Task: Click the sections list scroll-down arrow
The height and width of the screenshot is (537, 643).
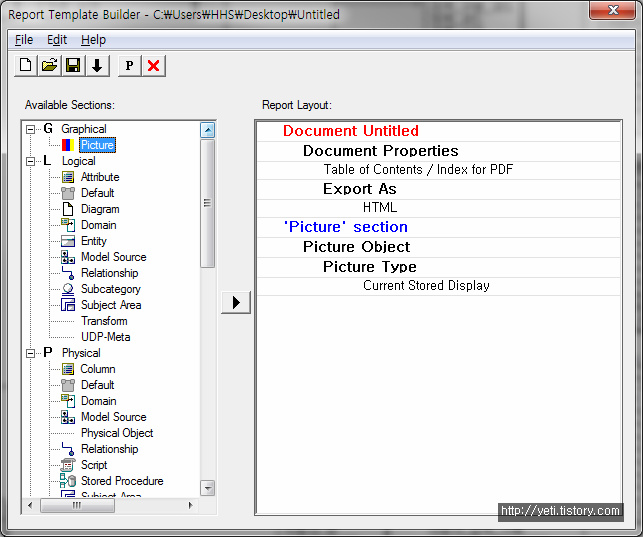Action: tap(208, 488)
